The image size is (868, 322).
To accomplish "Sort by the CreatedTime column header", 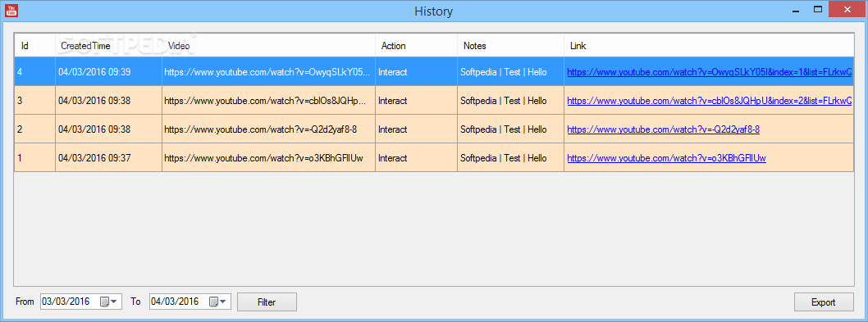I will pyautogui.click(x=108, y=46).
